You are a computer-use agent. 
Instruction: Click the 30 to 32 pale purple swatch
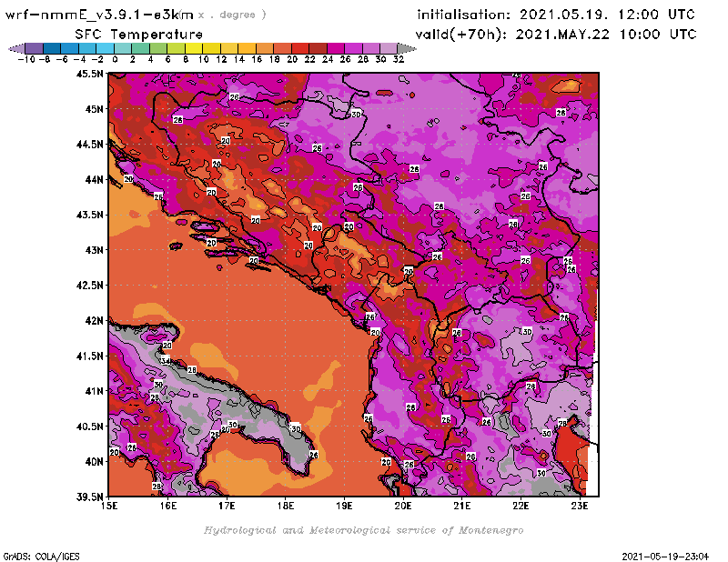click(389, 48)
